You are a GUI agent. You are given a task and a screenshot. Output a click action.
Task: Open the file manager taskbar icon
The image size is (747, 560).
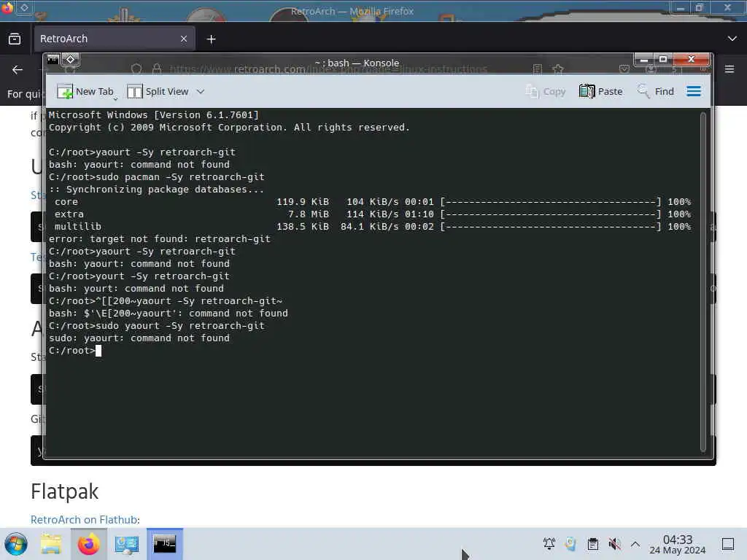tap(51, 544)
